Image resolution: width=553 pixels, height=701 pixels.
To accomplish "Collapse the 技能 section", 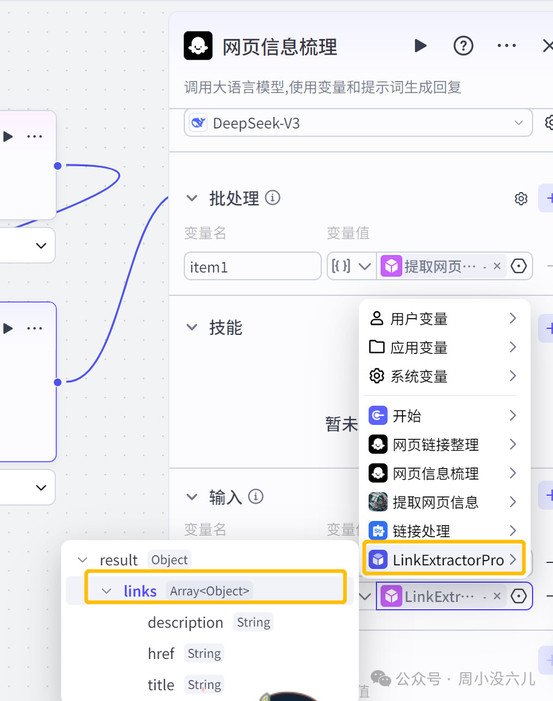I will [x=192, y=327].
